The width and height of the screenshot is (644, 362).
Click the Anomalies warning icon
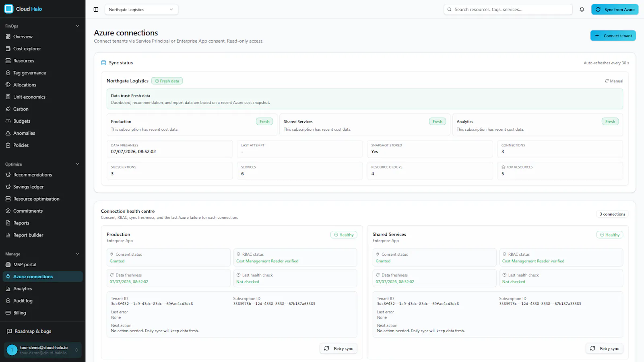point(8,133)
